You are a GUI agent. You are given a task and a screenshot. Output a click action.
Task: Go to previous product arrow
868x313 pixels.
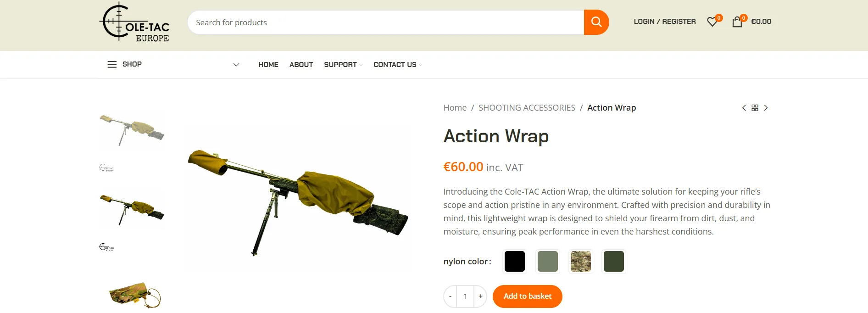(744, 108)
